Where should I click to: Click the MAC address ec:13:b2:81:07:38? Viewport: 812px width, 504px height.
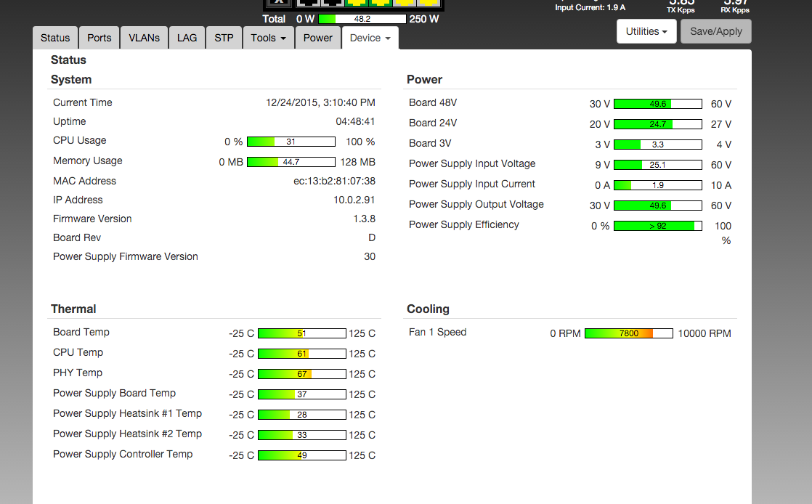click(334, 181)
